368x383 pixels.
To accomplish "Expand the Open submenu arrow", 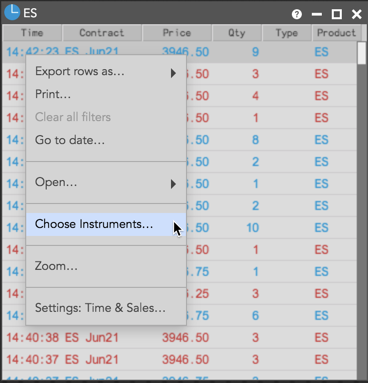I will tap(173, 184).
